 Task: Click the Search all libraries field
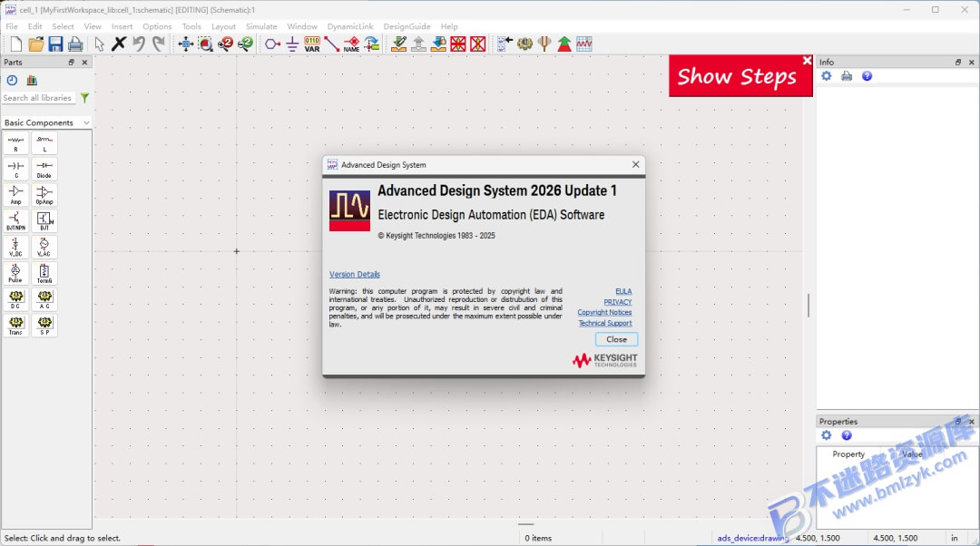[x=38, y=98]
